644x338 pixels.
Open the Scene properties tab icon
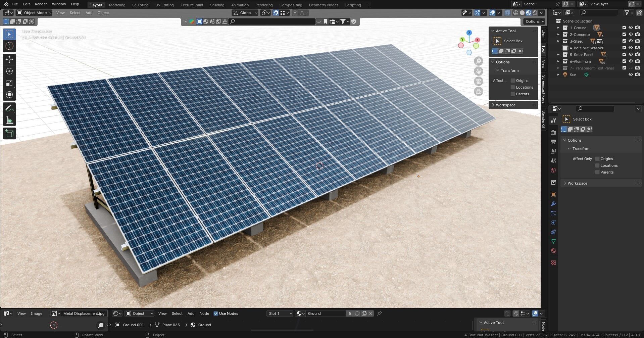(553, 161)
